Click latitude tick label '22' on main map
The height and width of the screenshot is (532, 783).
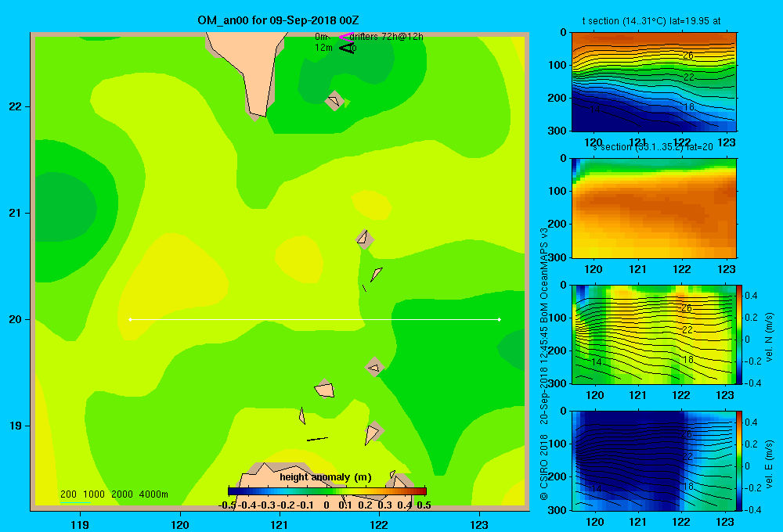pos(16,106)
